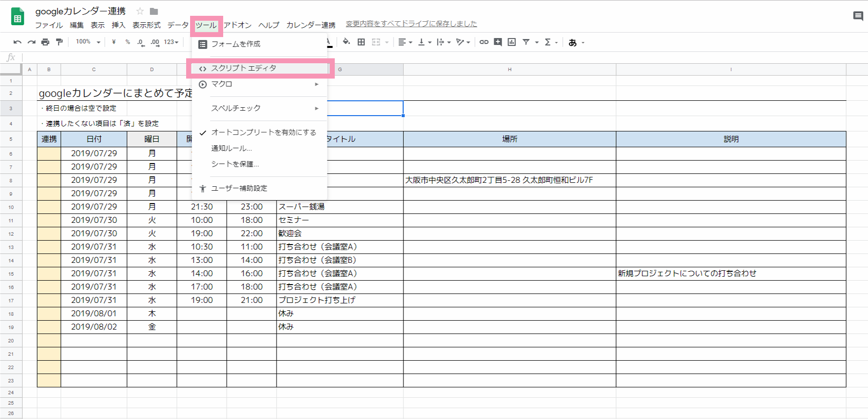Select ユーザー補助設定 menu entry
Screen dimensions: 868x419
click(x=259, y=188)
